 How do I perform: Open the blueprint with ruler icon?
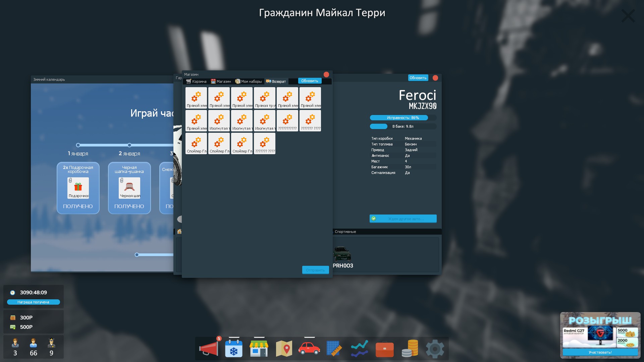334,348
